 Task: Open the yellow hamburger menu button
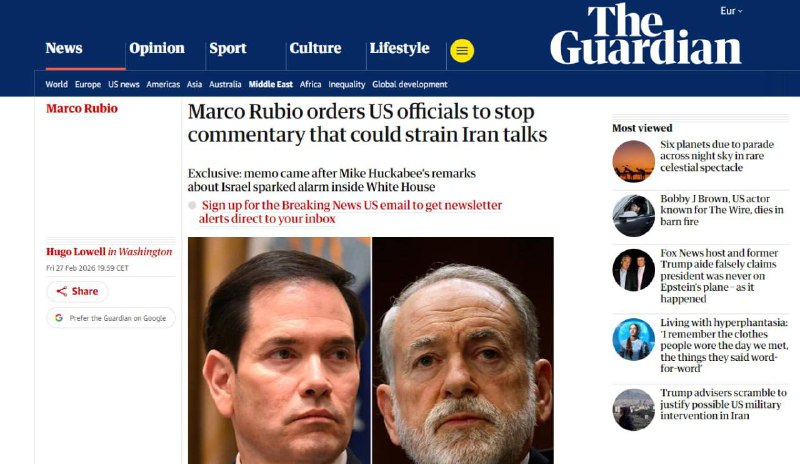[462, 51]
